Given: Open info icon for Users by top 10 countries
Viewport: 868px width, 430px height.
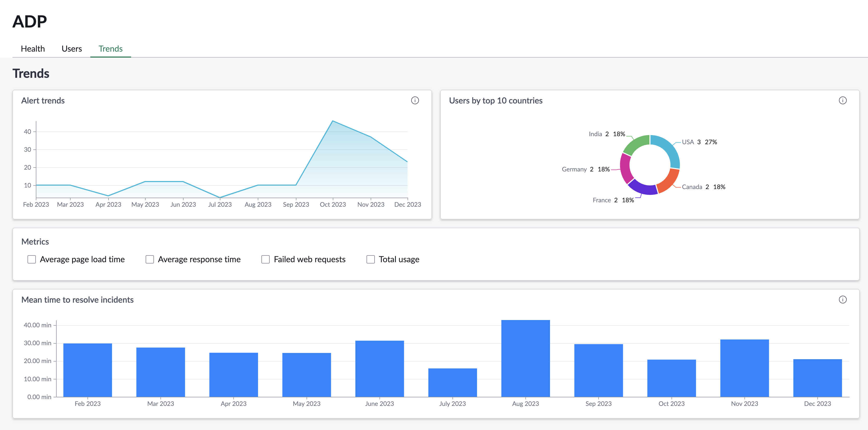Looking at the screenshot, I should pos(842,100).
